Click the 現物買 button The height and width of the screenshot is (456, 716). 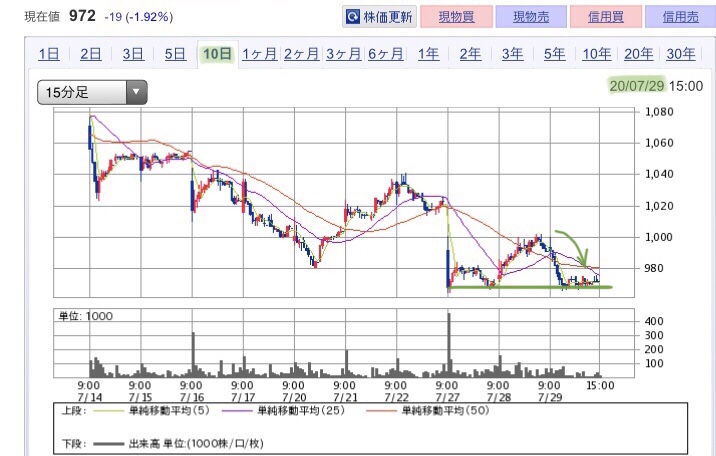456,17
